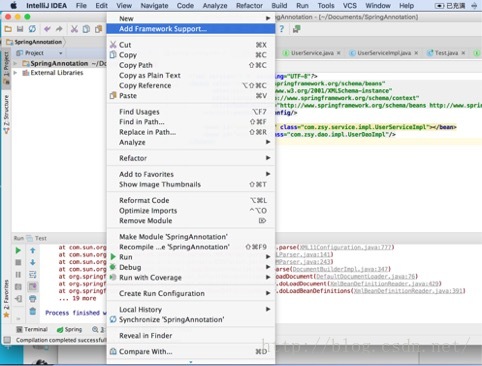
Task: Click the Print icon in Run panel
Action: [x=33, y=299]
